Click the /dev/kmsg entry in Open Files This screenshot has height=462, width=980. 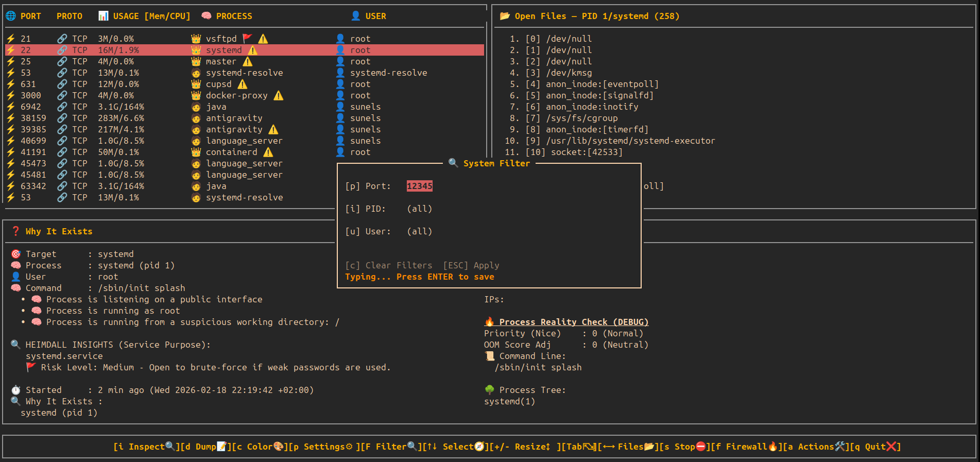point(569,73)
